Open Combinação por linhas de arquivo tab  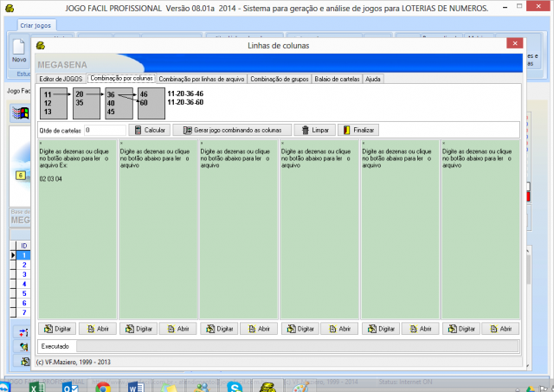203,79
